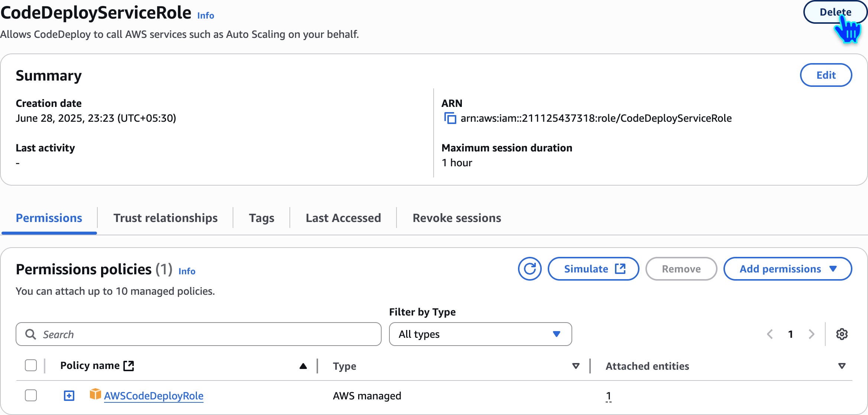
Task: Sort by Policy name ascending arrow
Action: pos(303,366)
